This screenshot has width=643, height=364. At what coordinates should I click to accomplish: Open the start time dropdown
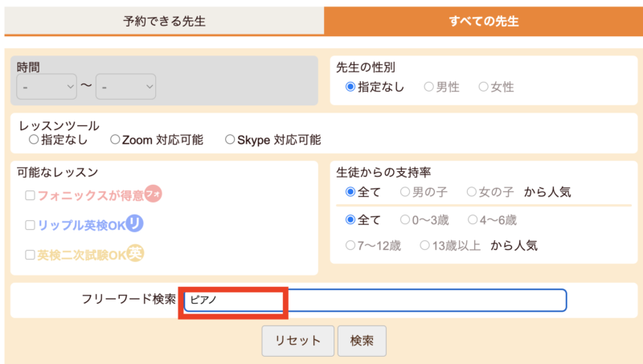point(47,87)
